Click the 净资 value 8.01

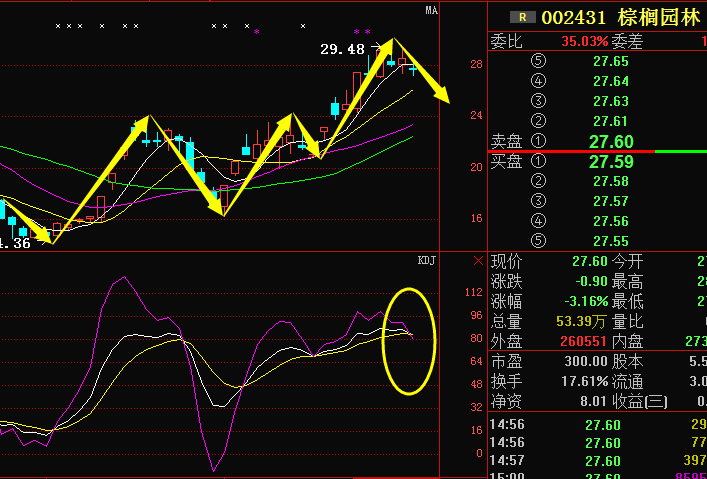593,401
